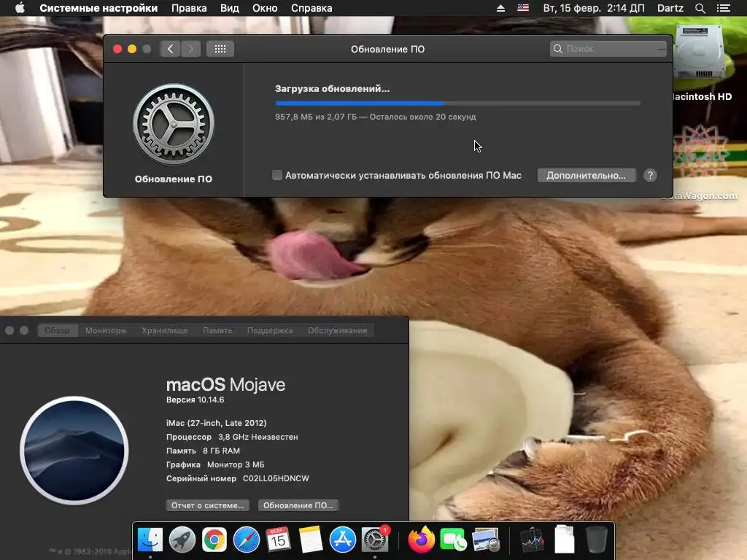Click the Дополнительно... button
The width and height of the screenshot is (747, 560).
pyautogui.click(x=586, y=175)
